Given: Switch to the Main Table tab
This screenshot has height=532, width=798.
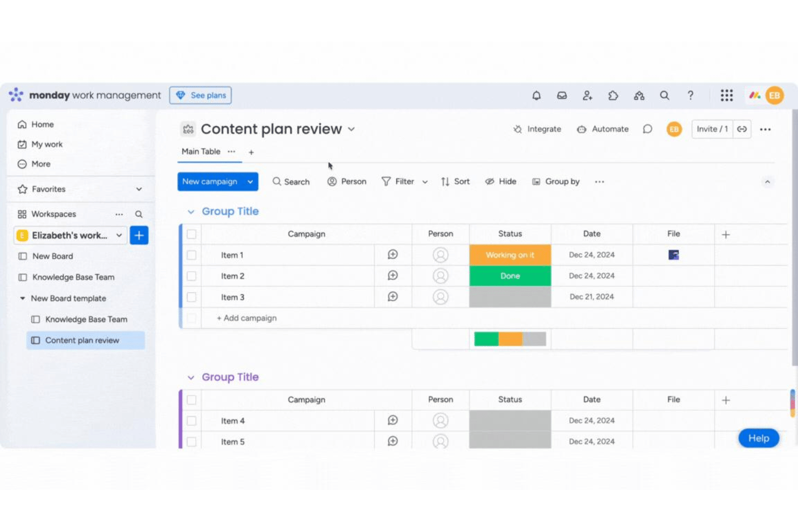Looking at the screenshot, I should [201, 151].
